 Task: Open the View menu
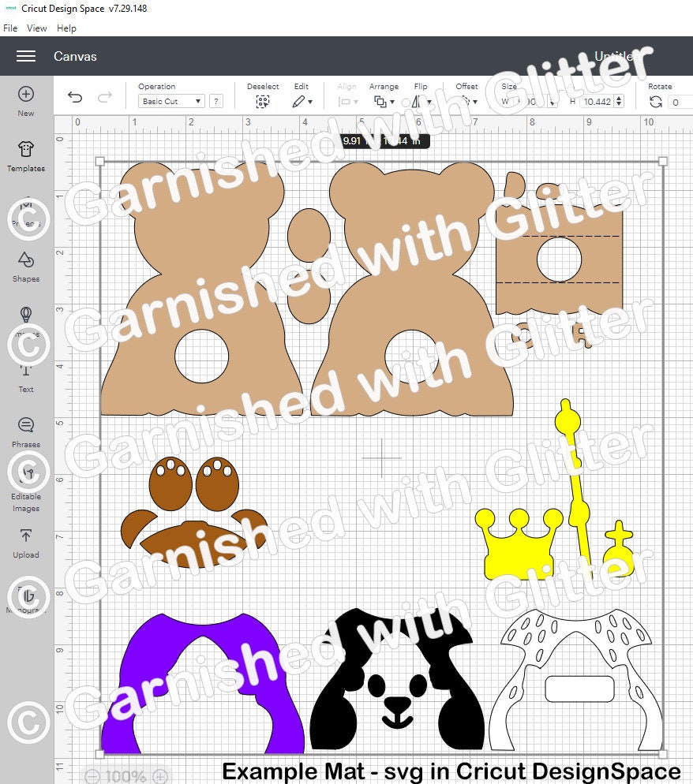(36, 28)
